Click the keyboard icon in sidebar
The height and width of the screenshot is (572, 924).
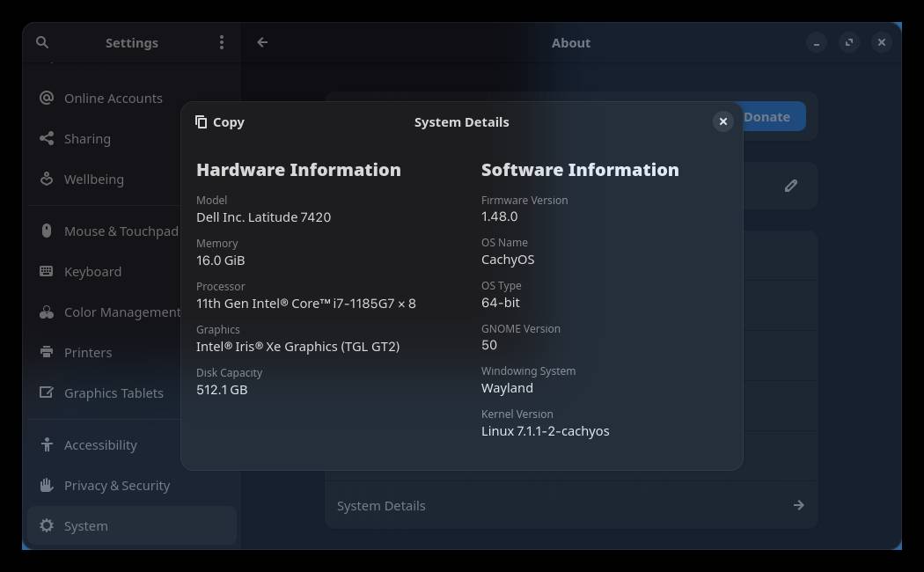click(x=47, y=271)
